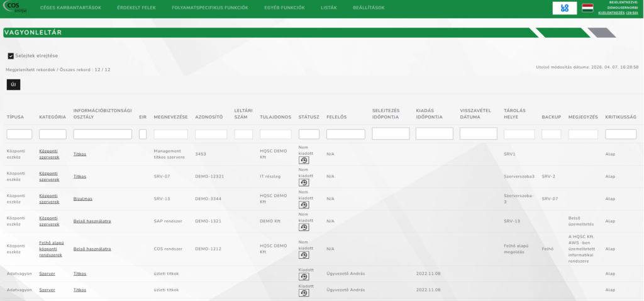Open the Beállítások menu
The image size is (644, 301).
pyautogui.click(x=369, y=8)
